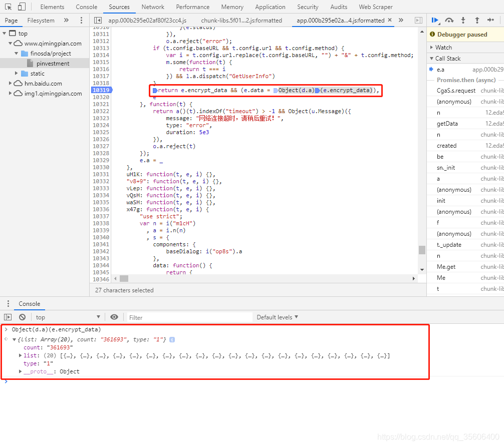504x446 pixels.
Task: Click the editor scroll-down arrow
Action: click(x=422, y=270)
